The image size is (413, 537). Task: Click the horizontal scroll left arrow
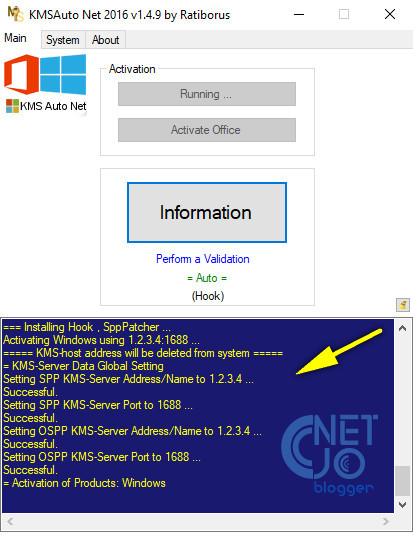pyautogui.click(x=10, y=522)
